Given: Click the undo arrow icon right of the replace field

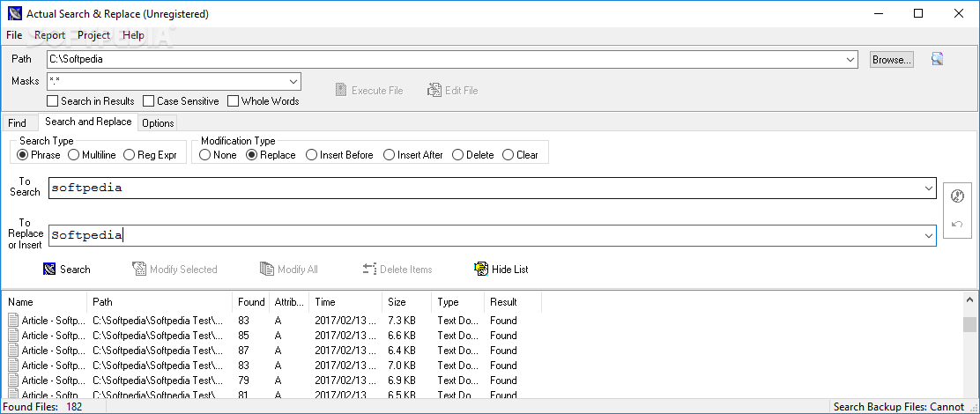Looking at the screenshot, I should click(957, 224).
